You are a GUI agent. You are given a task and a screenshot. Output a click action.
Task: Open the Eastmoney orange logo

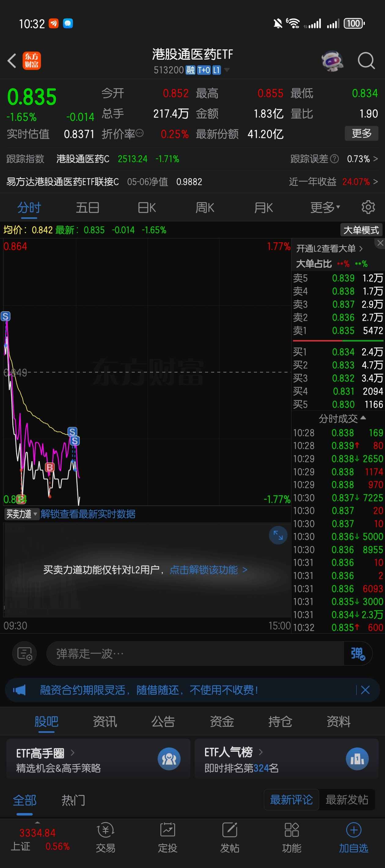tap(32, 61)
